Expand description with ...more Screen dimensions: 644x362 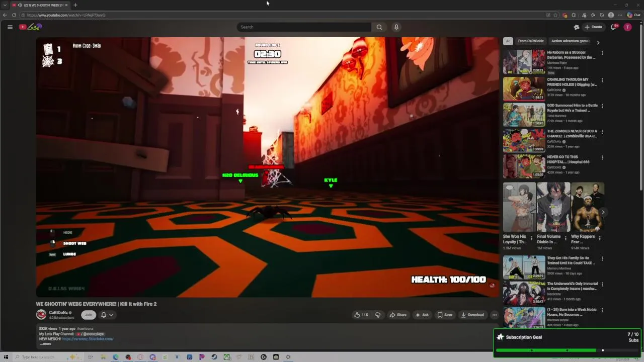[45, 344]
